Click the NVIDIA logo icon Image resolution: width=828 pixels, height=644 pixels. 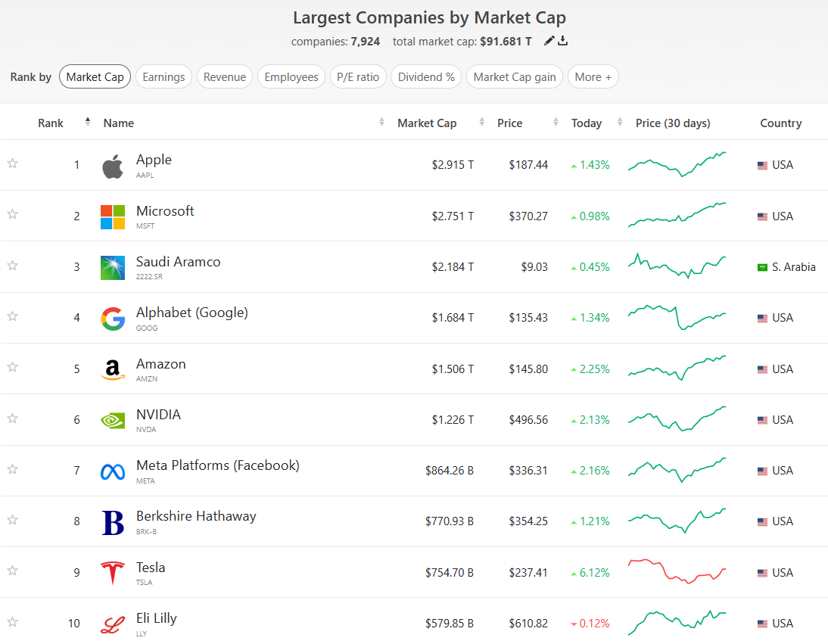click(x=113, y=420)
